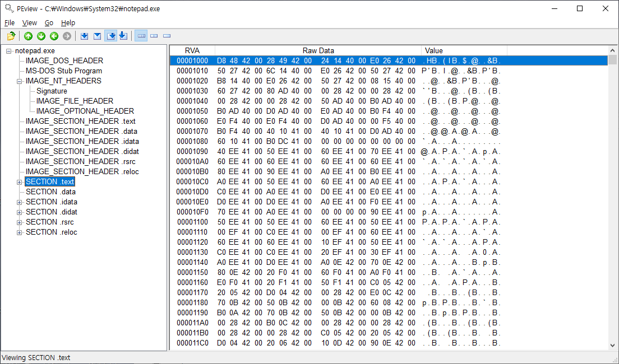Select the row with RVA 00001080

pyautogui.click(x=389, y=141)
